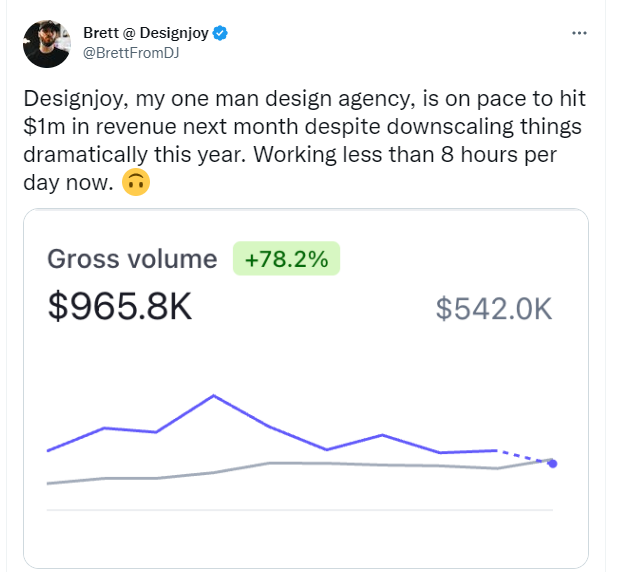The width and height of the screenshot is (638, 572).
Task: Click the purple endpoint dot on chart
Action: coord(553,463)
